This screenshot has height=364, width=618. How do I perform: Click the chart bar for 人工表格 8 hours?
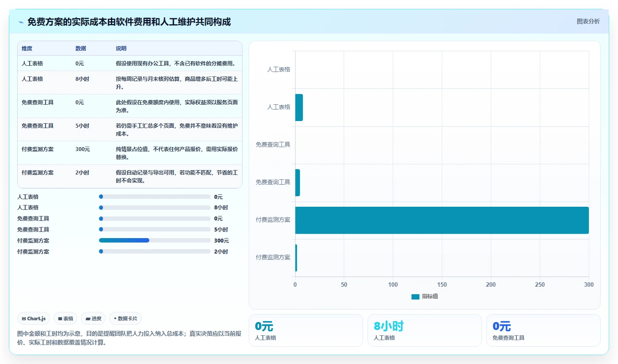299,107
